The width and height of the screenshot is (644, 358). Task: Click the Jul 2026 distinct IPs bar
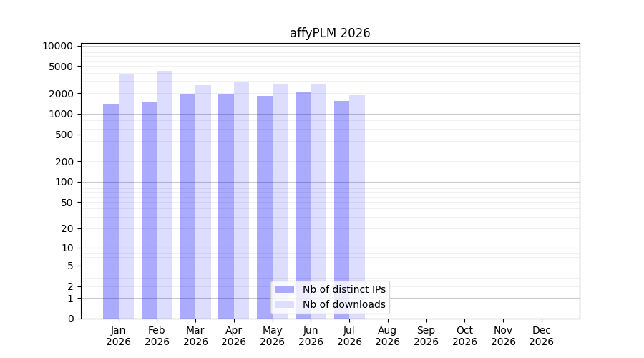pos(342,210)
